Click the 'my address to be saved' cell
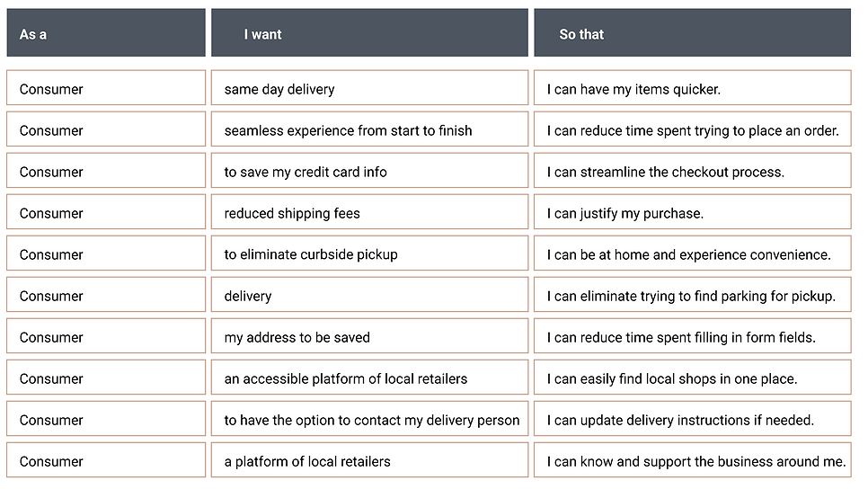868x489 pixels. tap(369, 335)
